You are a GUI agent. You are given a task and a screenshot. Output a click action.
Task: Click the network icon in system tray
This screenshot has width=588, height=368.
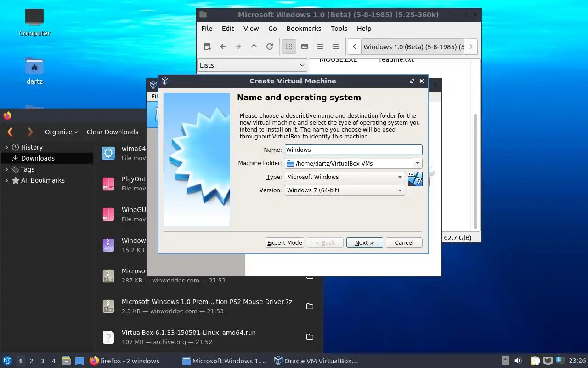tap(548, 361)
